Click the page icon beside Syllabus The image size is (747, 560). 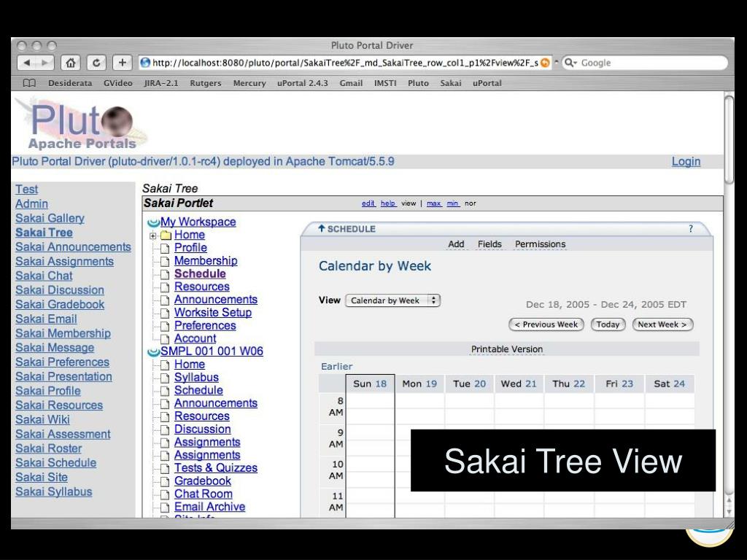pyautogui.click(x=165, y=378)
